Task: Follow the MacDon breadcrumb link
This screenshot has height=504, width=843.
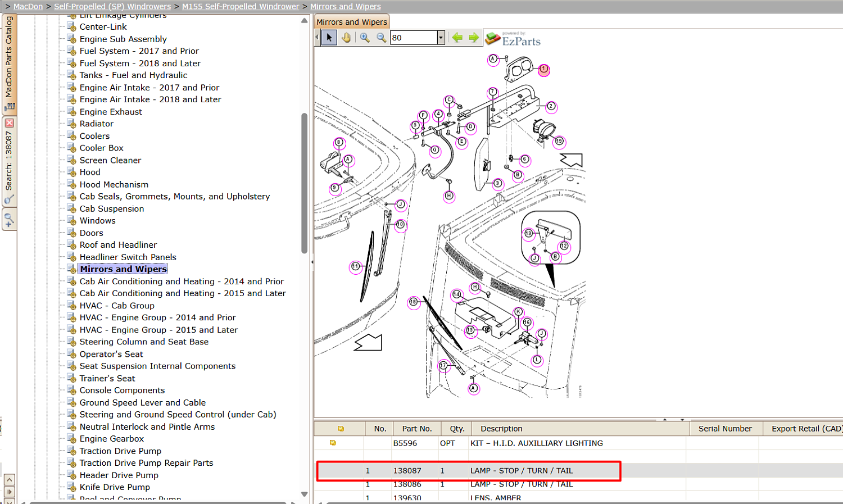Action: (x=28, y=6)
